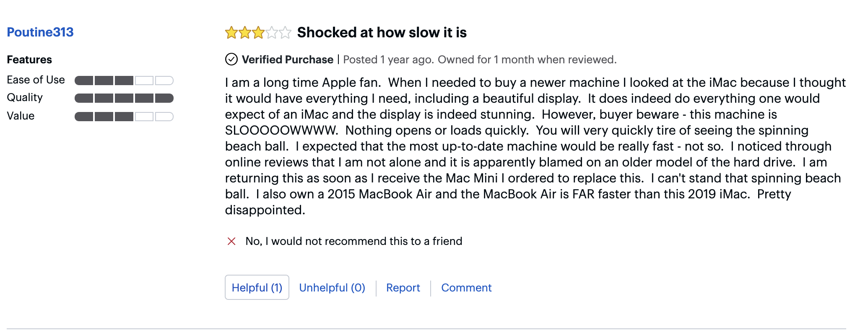The image size is (868, 333).
Task: Click the "Shocked at how slow it is" title
Action: [382, 32]
